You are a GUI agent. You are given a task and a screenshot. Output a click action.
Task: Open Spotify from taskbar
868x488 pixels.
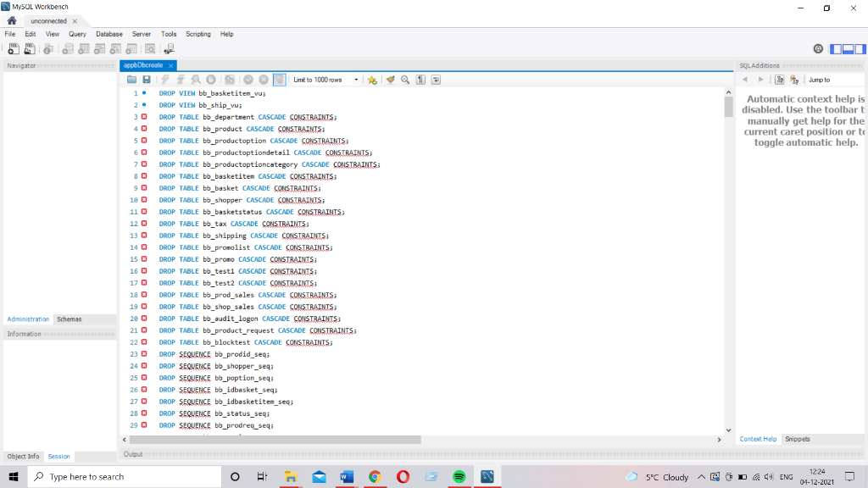[459, 476]
